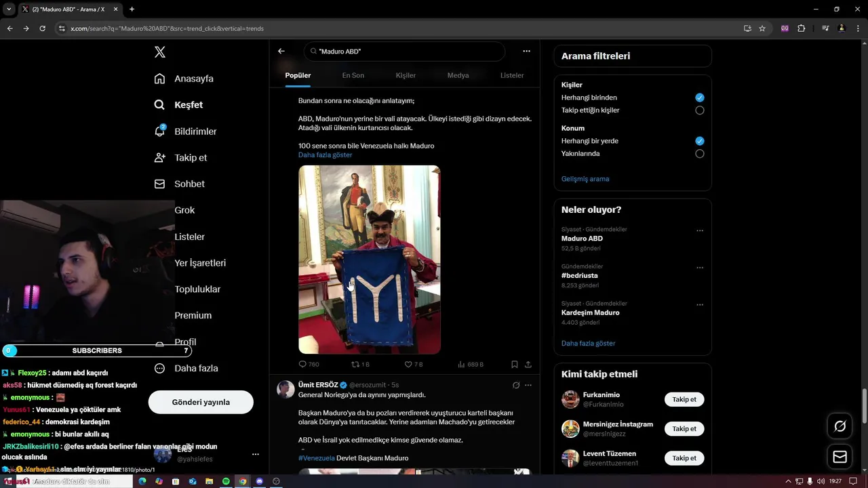Open more options for Kardeşim Maduro trend

click(x=700, y=305)
